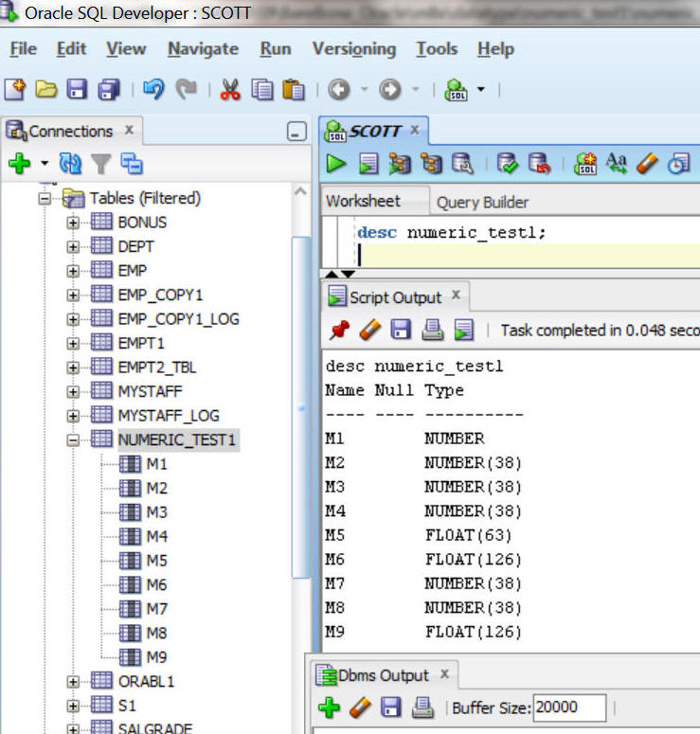Open the Navigate menu
Viewport: 700px width, 734px height.
pyautogui.click(x=204, y=49)
